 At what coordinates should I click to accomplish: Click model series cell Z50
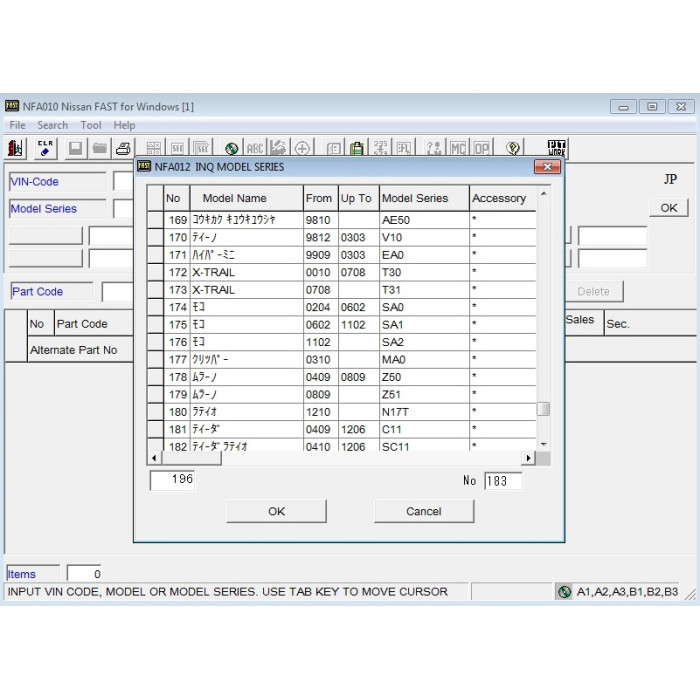pyautogui.click(x=424, y=377)
